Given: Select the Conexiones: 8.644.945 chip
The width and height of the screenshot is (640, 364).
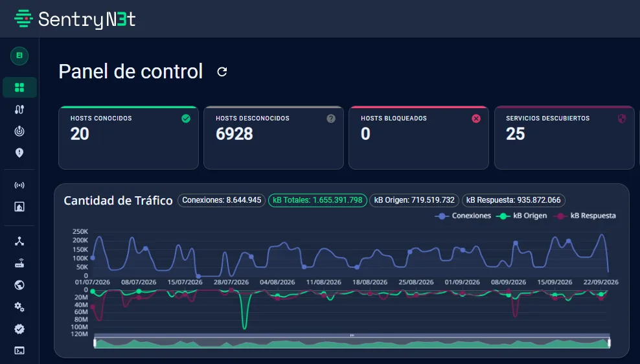Looking at the screenshot, I should click(x=222, y=200).
